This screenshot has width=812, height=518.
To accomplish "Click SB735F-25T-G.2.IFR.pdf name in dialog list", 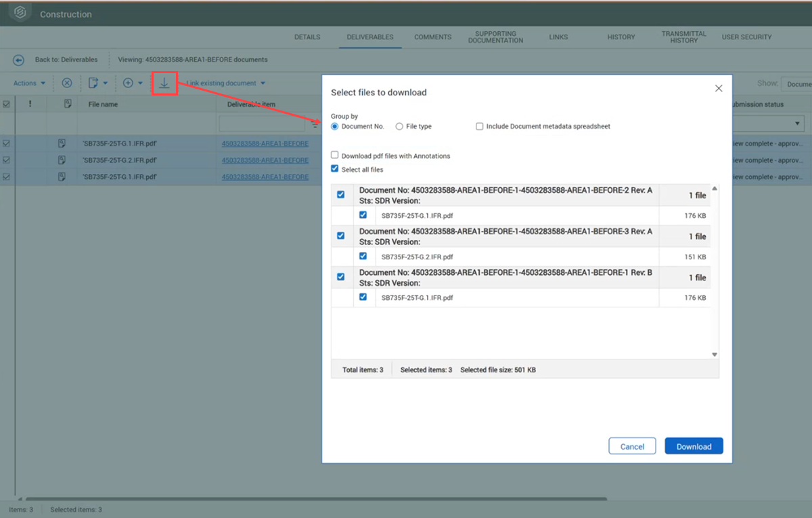I will pos(418,257).
